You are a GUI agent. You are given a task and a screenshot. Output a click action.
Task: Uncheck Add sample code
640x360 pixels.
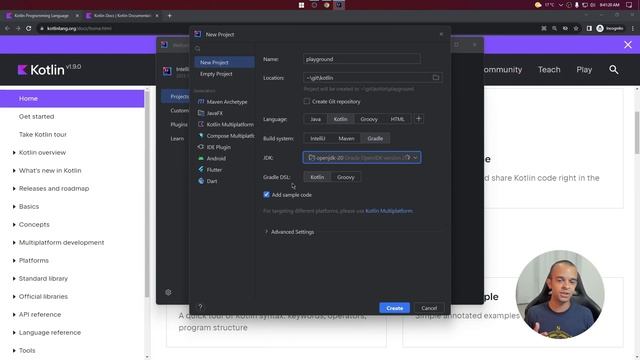(x=267, y=195)
